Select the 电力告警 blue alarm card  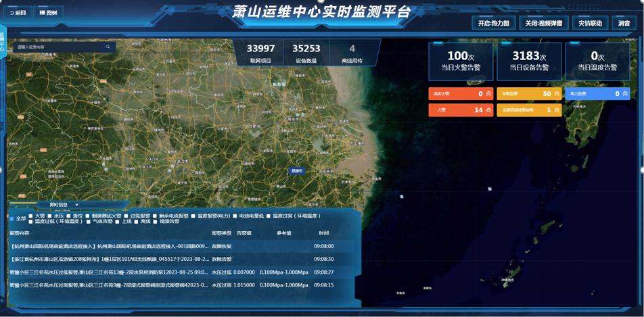pos(597,94)
